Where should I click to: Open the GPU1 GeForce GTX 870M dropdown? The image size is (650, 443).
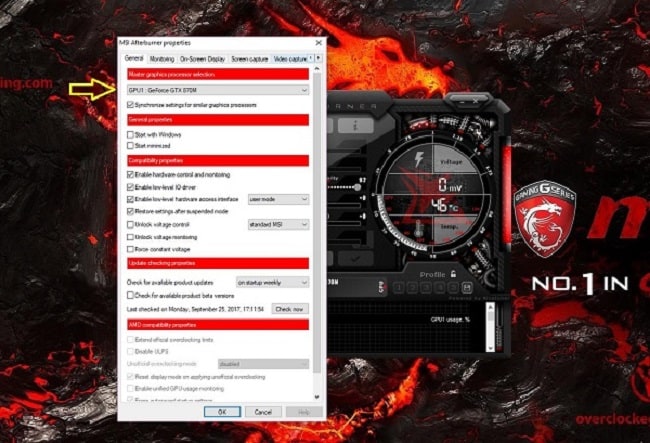coord(218,90)
